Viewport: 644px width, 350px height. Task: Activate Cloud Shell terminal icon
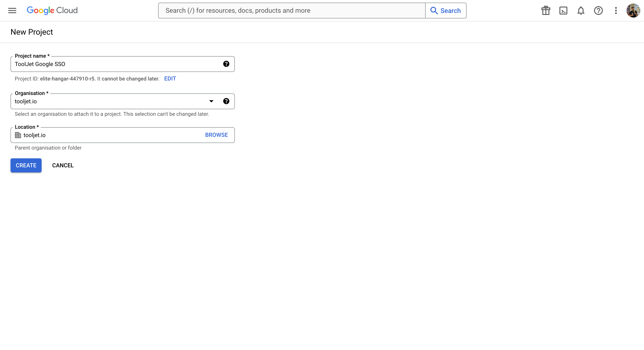pyautogui.click(x=563, y=11)
